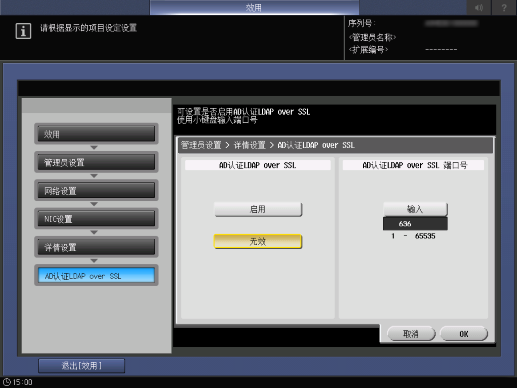Screen dimensions: 517x388
Task: Click the arrow below NIC设置 menu button
Action: 94,232
